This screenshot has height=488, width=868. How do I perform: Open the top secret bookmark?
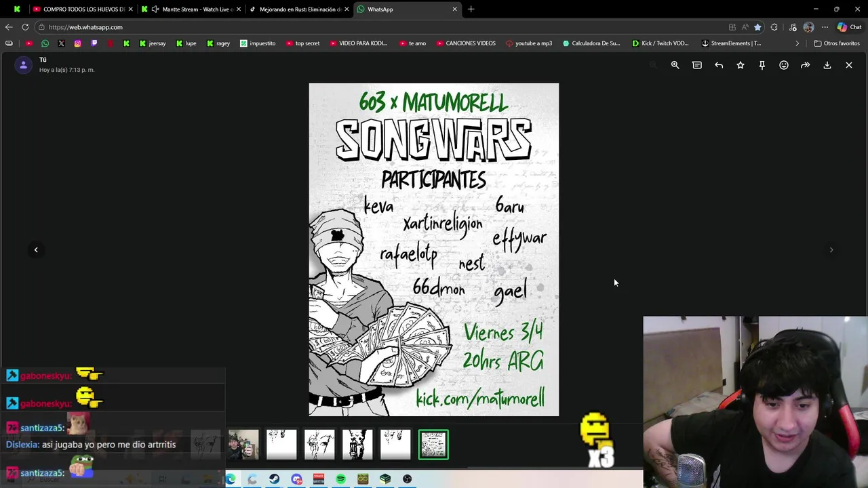tap(302, 43)
